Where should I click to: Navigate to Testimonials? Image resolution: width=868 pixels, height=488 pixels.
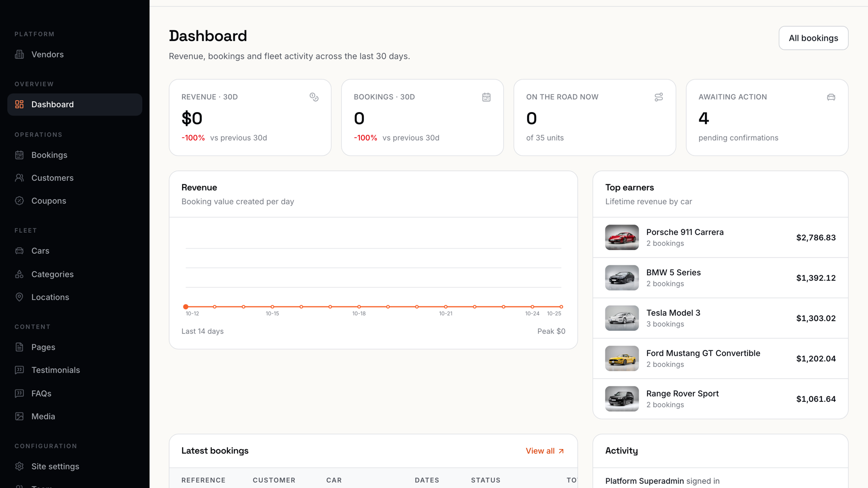coord(75,370)
